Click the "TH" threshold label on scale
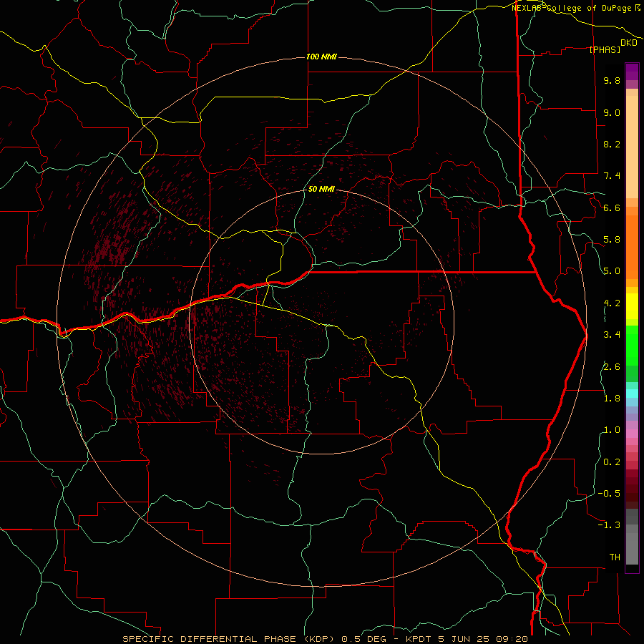The height and width of the screenshot is (644, 644). click(615, 557)
